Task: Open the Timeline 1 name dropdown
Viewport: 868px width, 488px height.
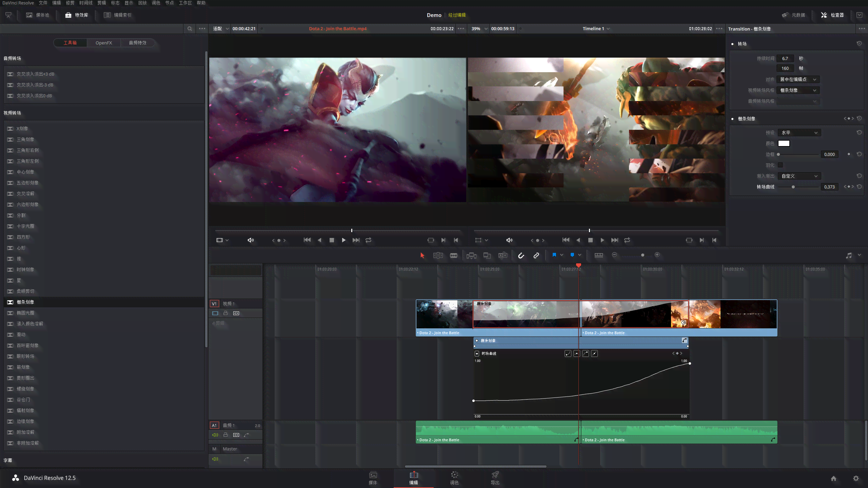Action: [x=596, y=28]
